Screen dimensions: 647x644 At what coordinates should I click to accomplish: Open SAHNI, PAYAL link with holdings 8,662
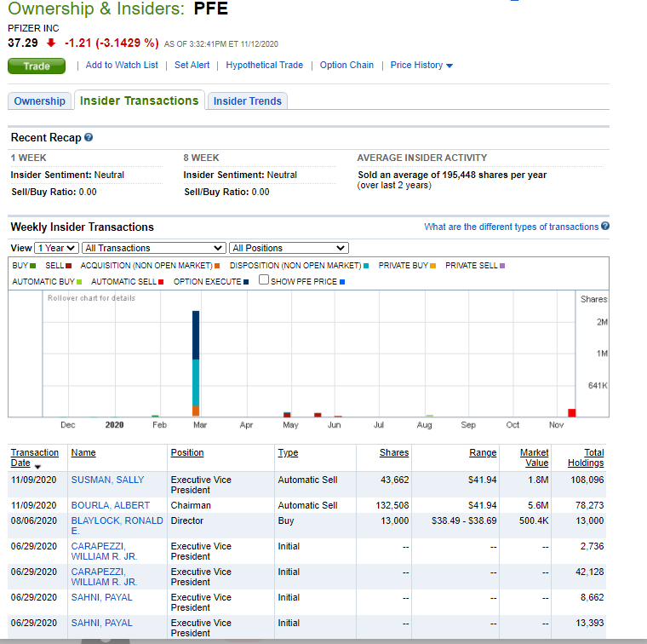click(102, 597)
